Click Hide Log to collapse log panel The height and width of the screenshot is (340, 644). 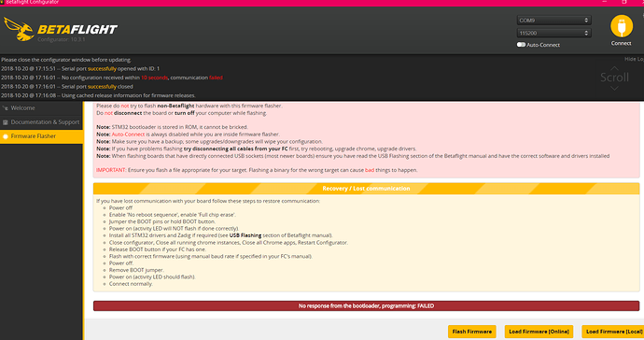634,59
